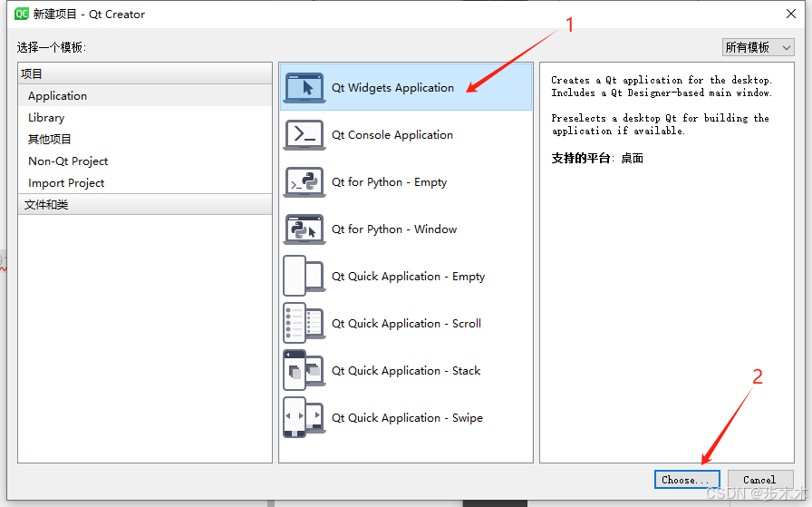Click the Qt for Python Empty icon
Viewport: 812px width, 507px height.
[304, 182]
